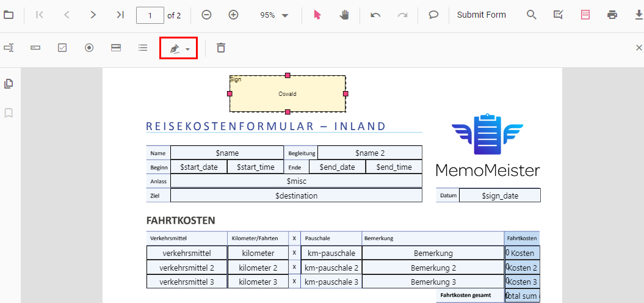644x303 pixels.
Task: Open the 95% zoom level dropdown
Action: 274,15
